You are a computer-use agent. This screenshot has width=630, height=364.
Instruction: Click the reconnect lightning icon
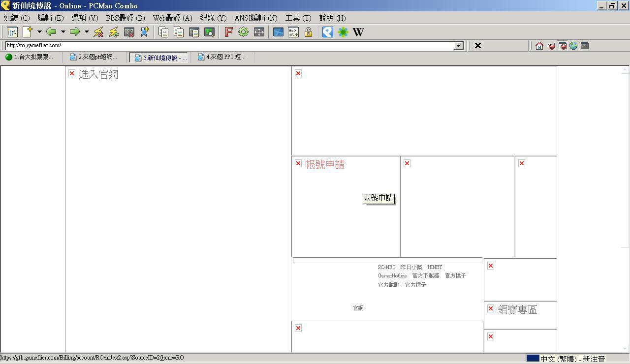[x=114, y=32]
